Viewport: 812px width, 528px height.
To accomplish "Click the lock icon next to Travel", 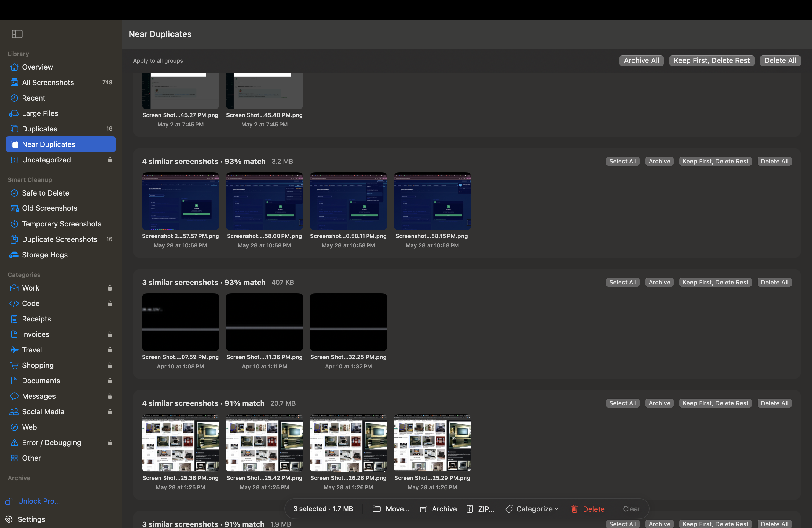I will (110, 350).
